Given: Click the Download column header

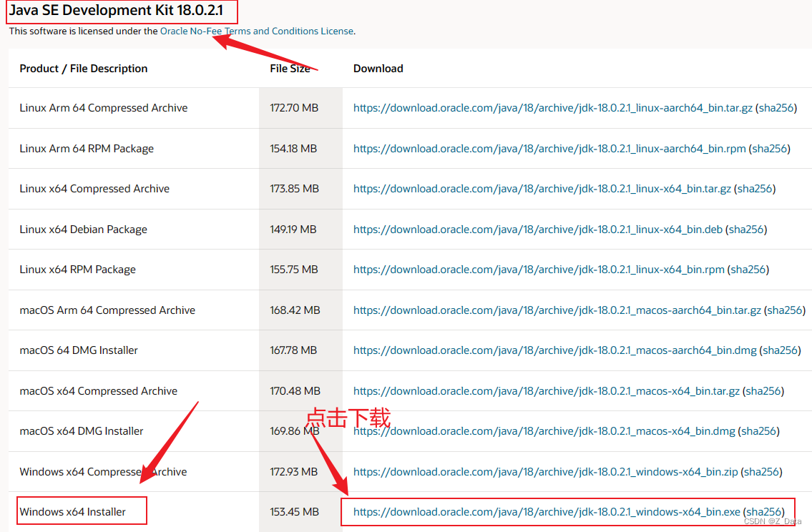Looking at the screenshot, I should (x=378, y=69).
